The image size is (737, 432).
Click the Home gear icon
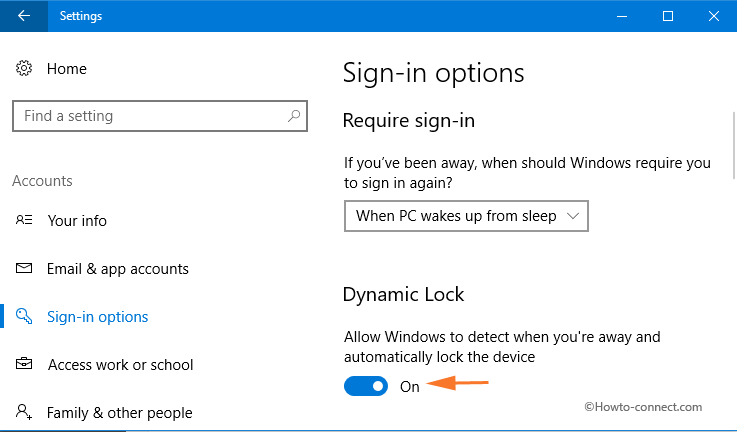[24, 69]
